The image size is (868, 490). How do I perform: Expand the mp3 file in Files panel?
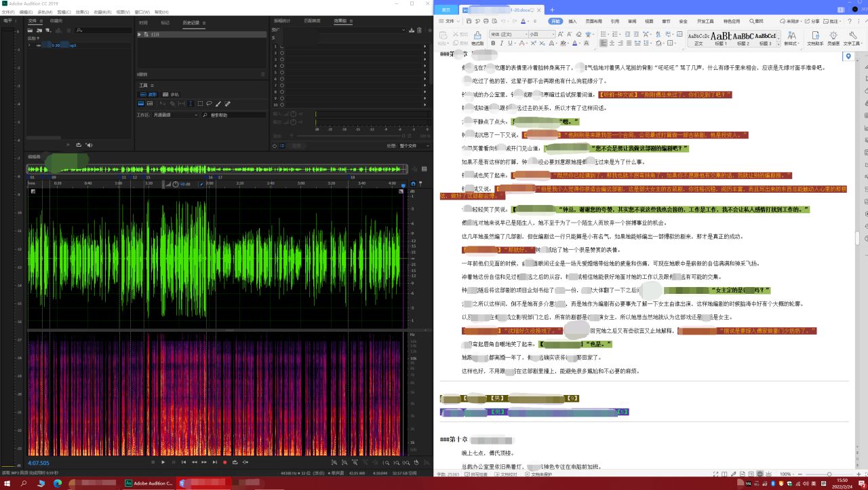coord(30,45)
